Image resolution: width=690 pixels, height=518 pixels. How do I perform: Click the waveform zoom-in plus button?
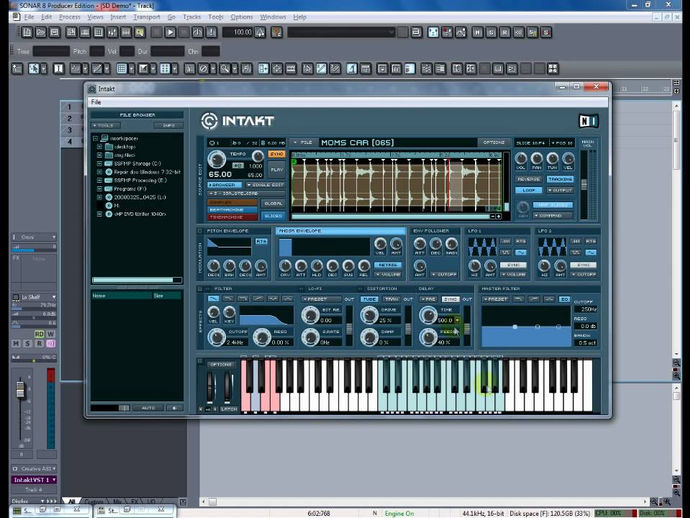click(x=499, y=217)
